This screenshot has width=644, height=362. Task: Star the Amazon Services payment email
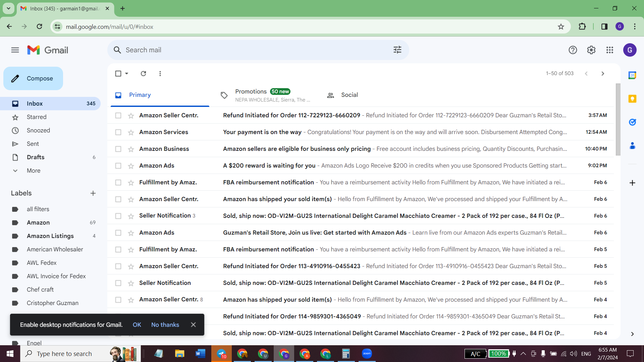[x=131, y=132]
